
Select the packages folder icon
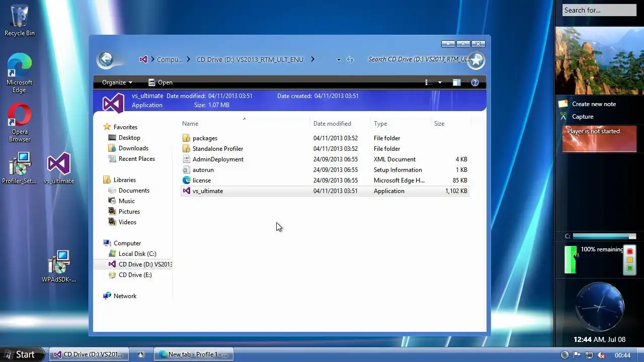(186, 138)
